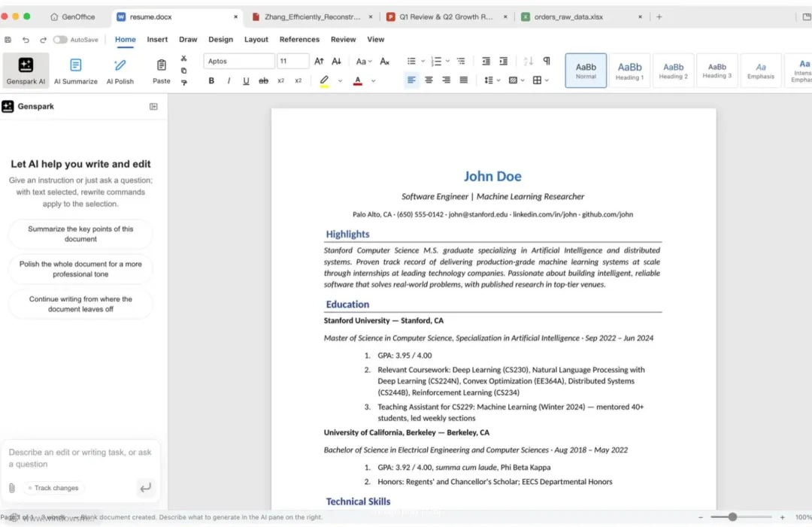Decrease font size with the A-down icon

click(x=337, y=61)
